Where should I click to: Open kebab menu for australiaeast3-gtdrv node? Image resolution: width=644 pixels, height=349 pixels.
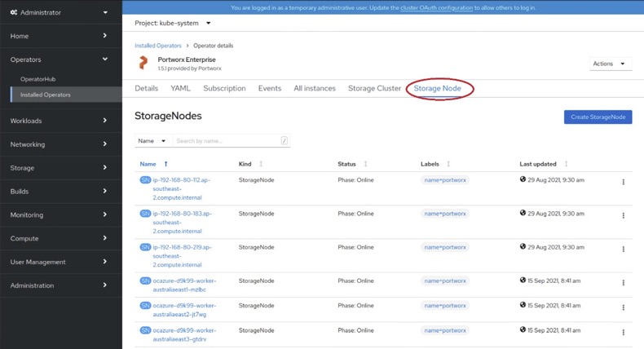pos(623,332)
